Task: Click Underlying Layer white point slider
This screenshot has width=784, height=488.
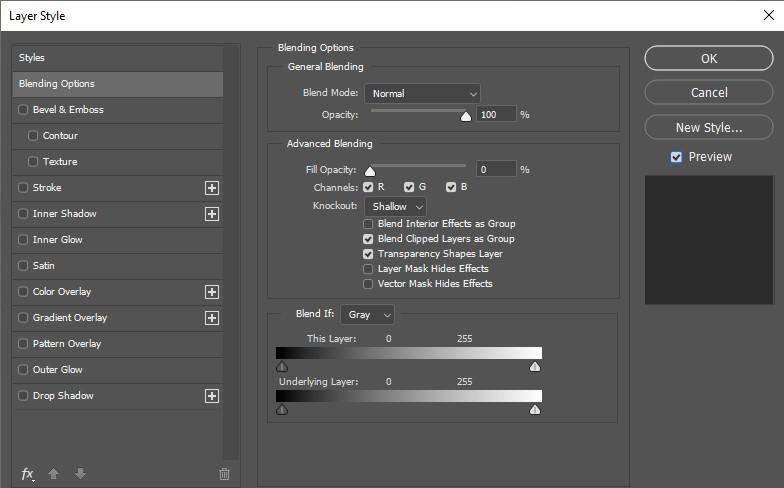Action: [535, 410]
